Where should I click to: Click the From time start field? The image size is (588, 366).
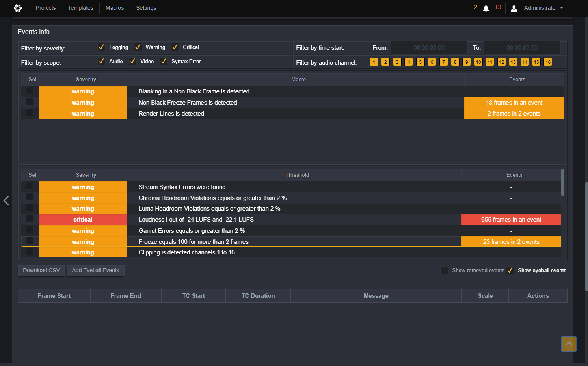(x=429, y=48)
